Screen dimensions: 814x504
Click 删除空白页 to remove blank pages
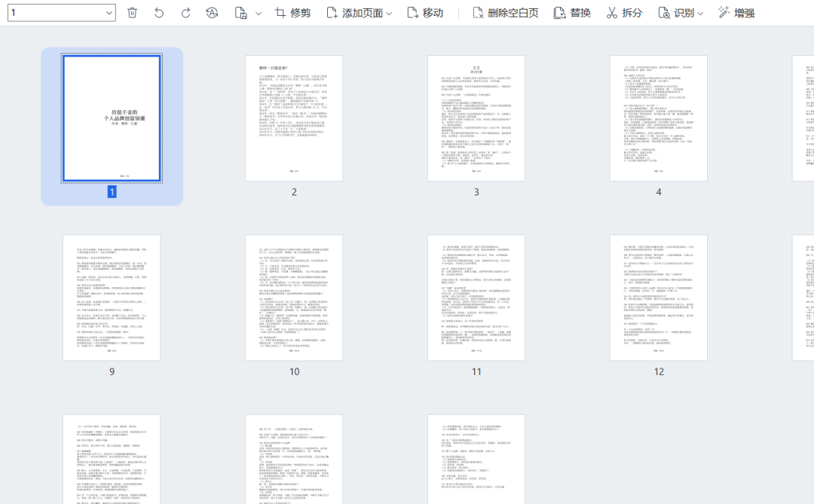(x=506, y=13)
